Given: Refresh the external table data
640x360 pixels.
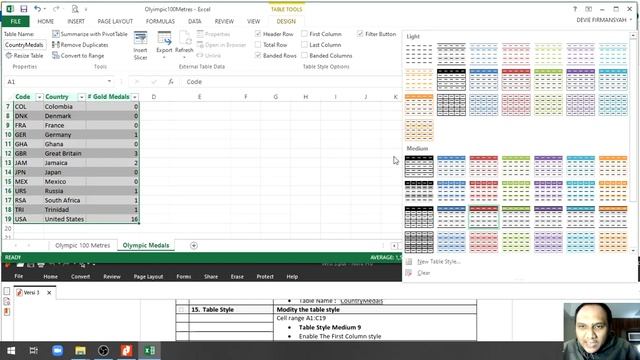Looking at the screenshot, I should [x=184, y=45].
